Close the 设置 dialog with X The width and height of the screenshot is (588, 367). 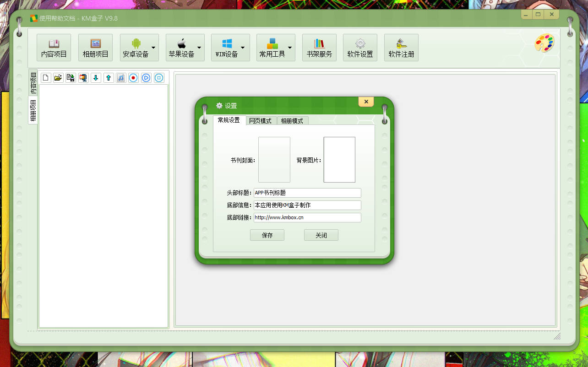[366, 102]
